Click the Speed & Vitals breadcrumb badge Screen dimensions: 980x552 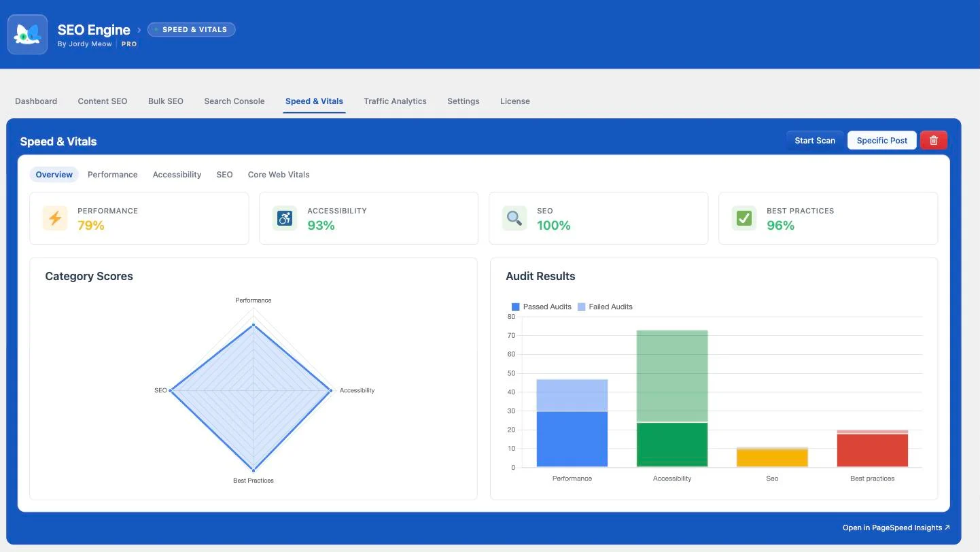click(192, 29)
